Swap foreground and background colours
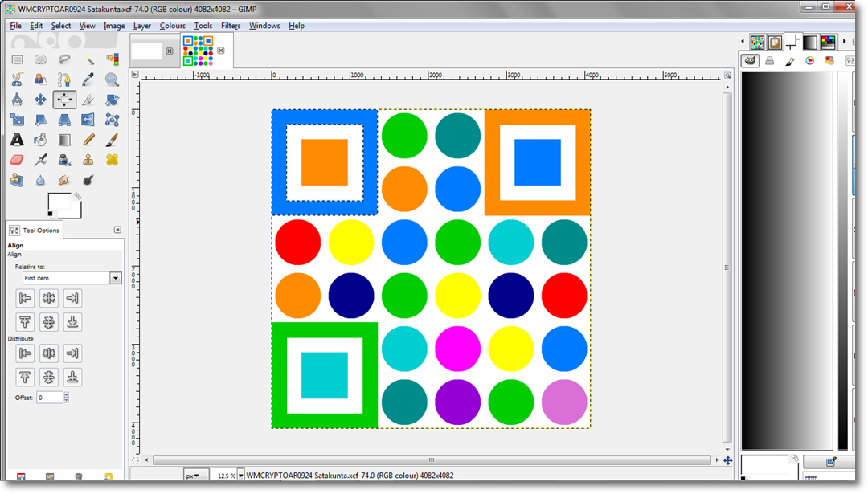868x494 pixels. coord(77,196)
